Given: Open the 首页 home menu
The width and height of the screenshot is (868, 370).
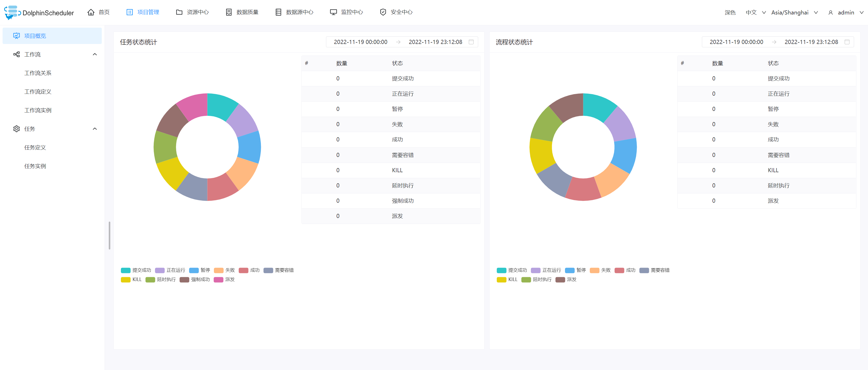Looking at the screenshot, I should (x=99, y=12).
